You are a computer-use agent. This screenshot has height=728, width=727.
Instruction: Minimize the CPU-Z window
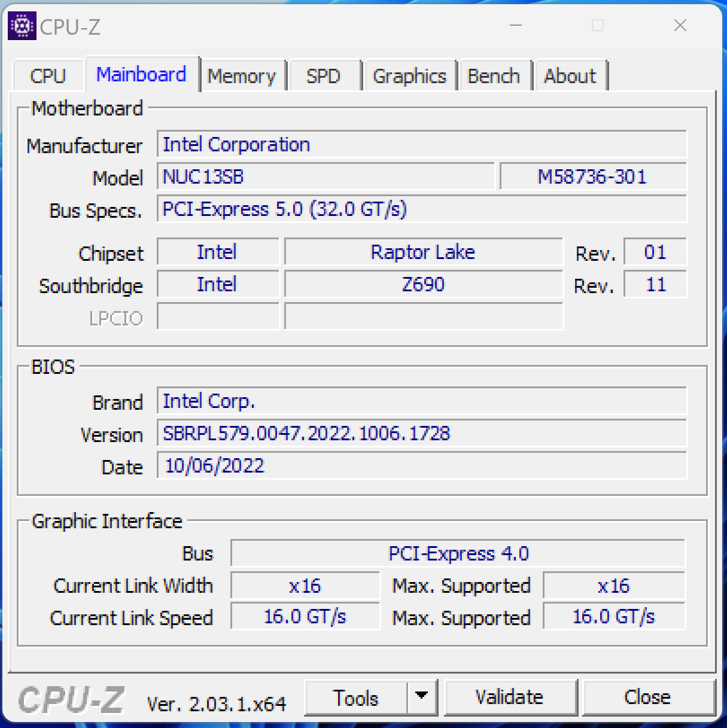[x=516, y=26]
